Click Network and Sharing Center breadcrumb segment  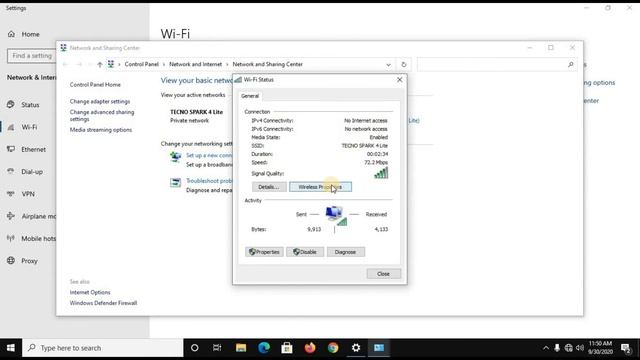(268, 64)
